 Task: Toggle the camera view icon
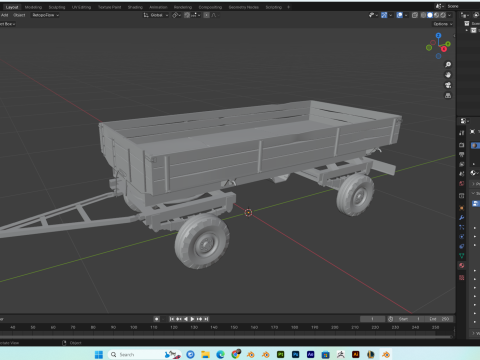pos(448,85)
